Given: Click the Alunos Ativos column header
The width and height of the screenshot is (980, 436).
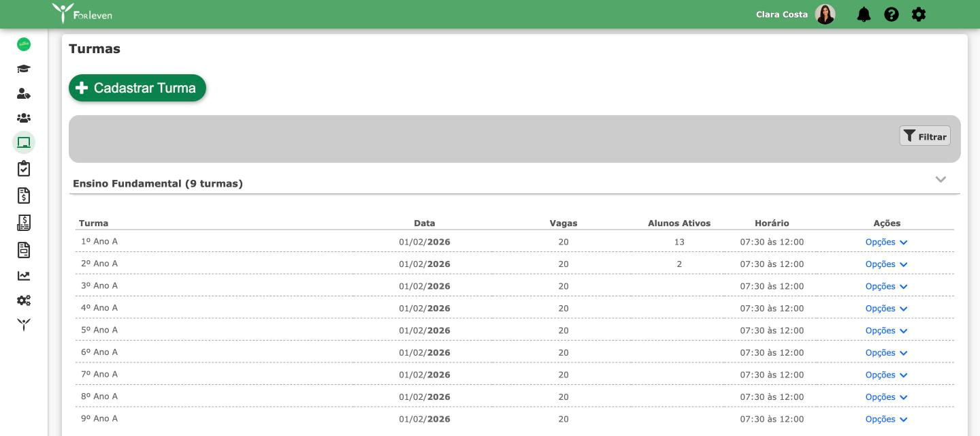Looking at the screenshot, I should [x=679, y=223].
